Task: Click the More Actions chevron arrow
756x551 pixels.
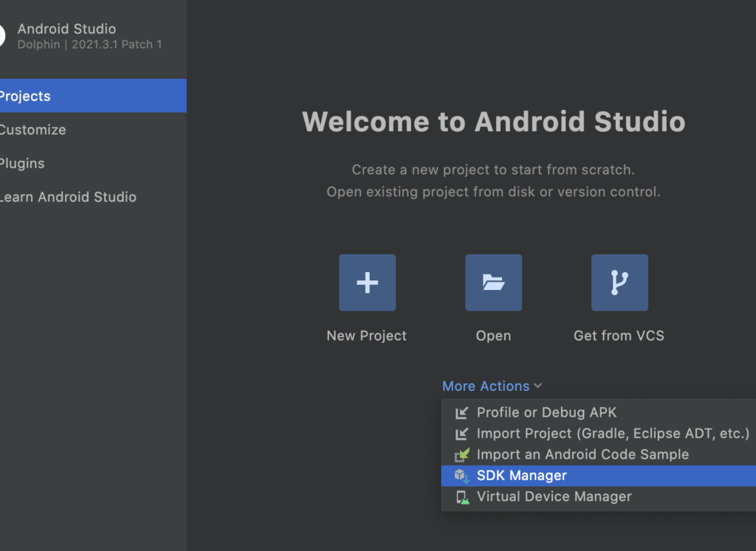Action: click(x=538, y=386)
